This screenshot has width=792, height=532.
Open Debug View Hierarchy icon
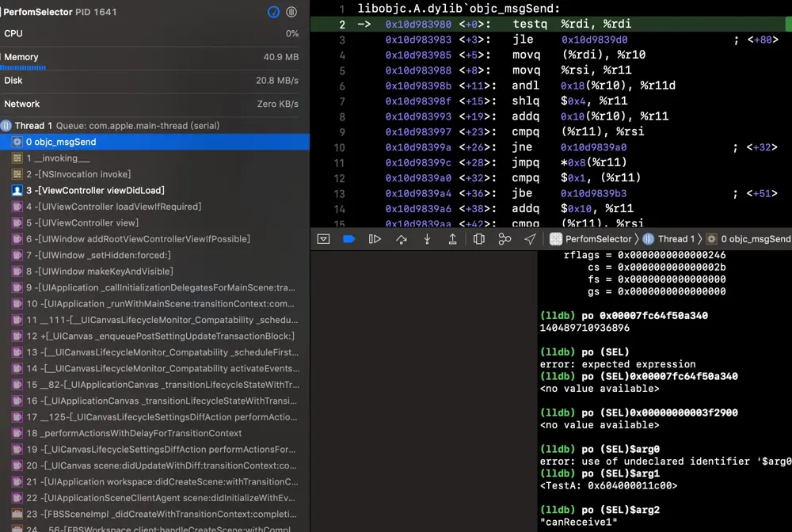point(478,239)
